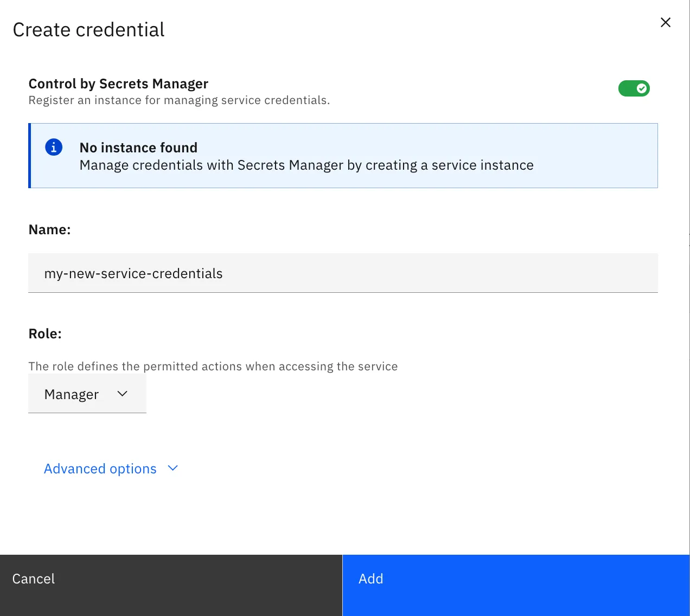Click the role description helper text

pyautogui.click(x=213, y=367)
